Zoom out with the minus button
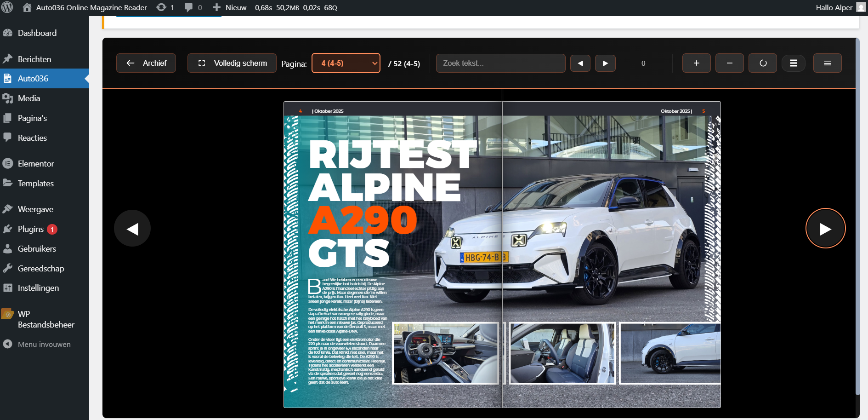The image size is (868, 420). point(729,63)
